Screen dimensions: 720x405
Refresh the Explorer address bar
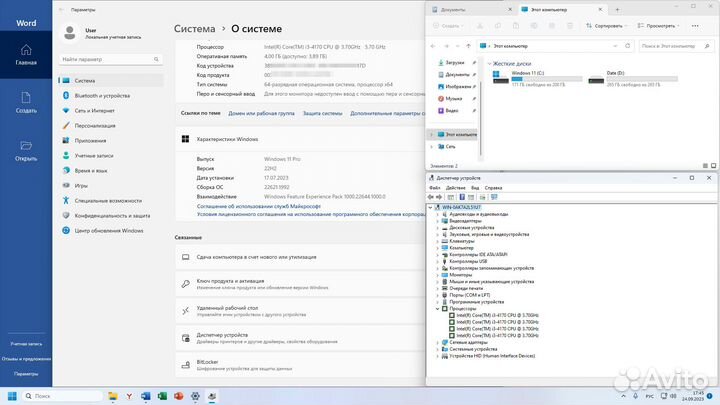tap(627, 46)
